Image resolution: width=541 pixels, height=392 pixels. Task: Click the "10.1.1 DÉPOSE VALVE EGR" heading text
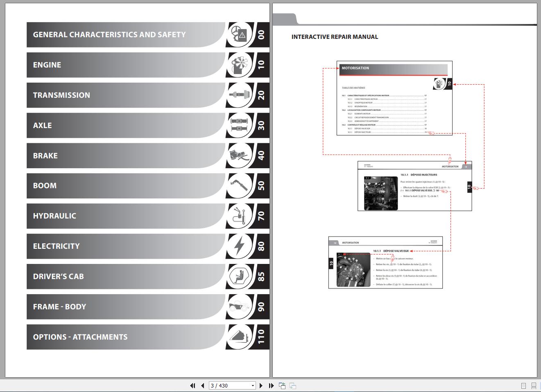391,251
